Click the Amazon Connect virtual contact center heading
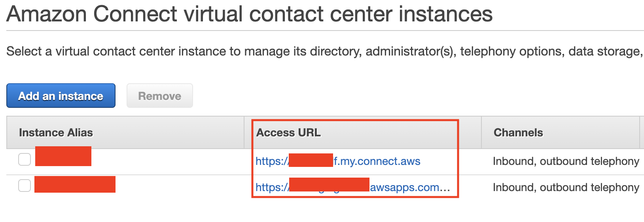This screenshot has height=222, width=644. (x=250, y=13)
